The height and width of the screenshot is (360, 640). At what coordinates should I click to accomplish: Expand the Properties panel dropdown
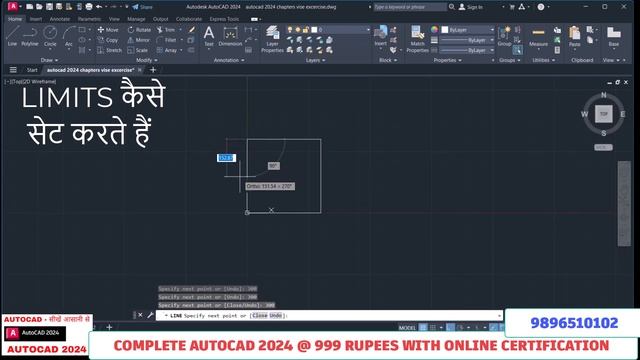(447, 60)
